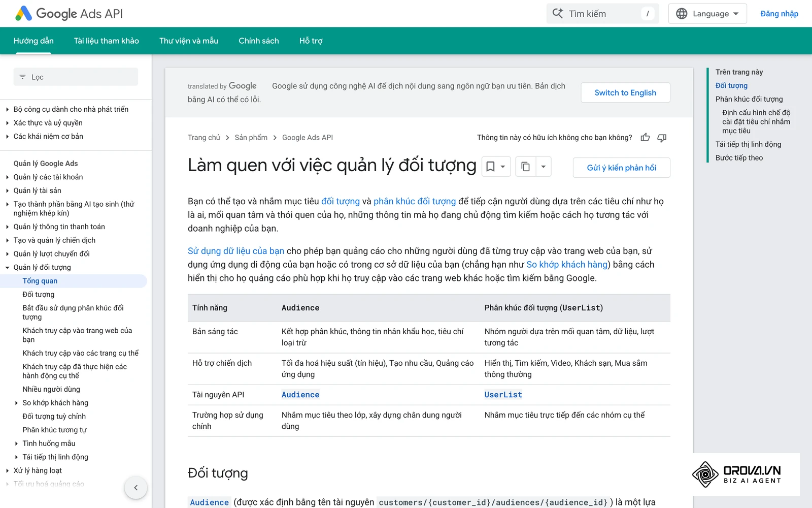The height and width of the screenshot is (508, 812).
Task: Focus the Tìm kiếm search field
Action: tap(602, 14)
